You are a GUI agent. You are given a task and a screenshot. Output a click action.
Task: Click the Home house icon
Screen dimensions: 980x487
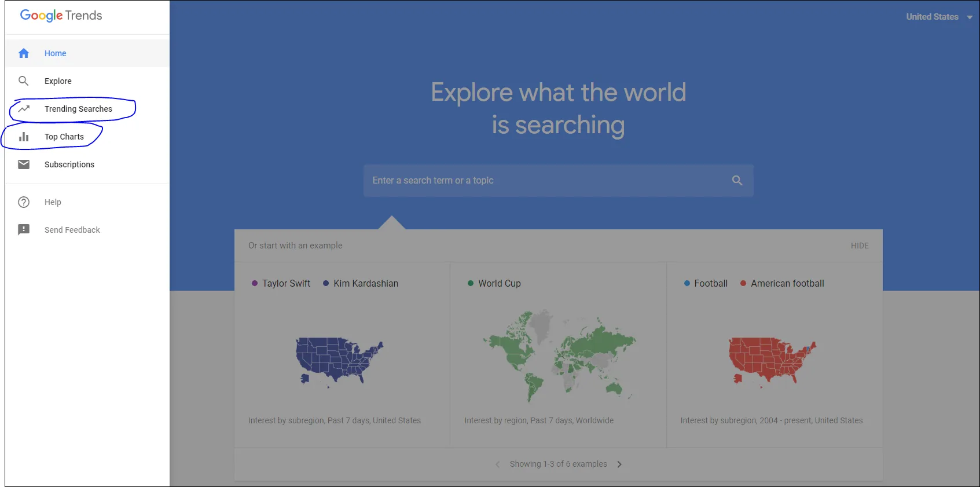click(x=24, y=53)
